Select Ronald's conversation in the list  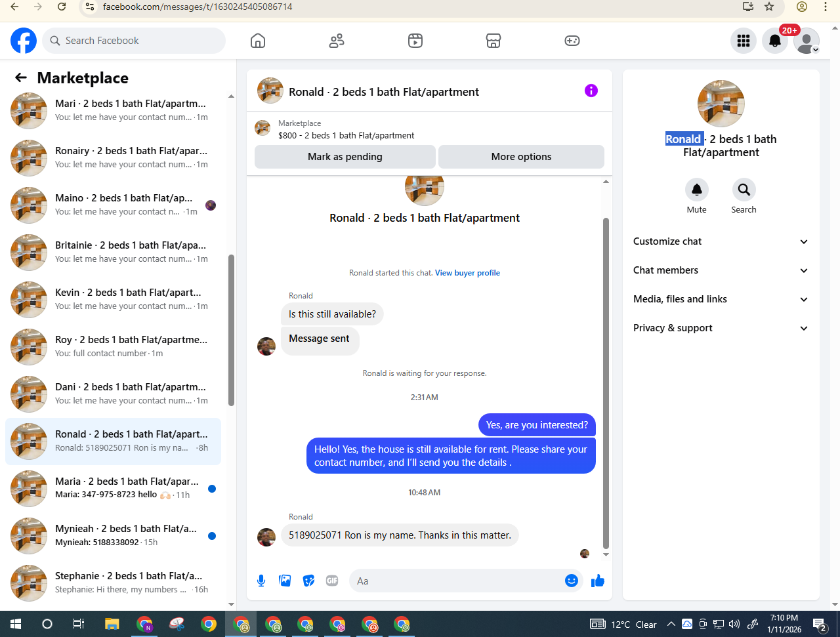[113, 441]
